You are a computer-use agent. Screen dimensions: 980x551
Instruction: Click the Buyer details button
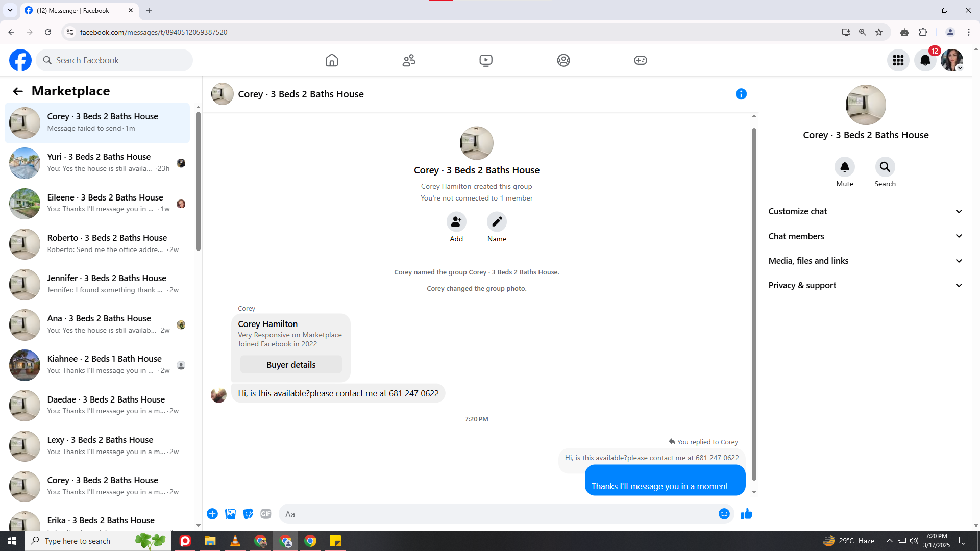pos(291,365)
